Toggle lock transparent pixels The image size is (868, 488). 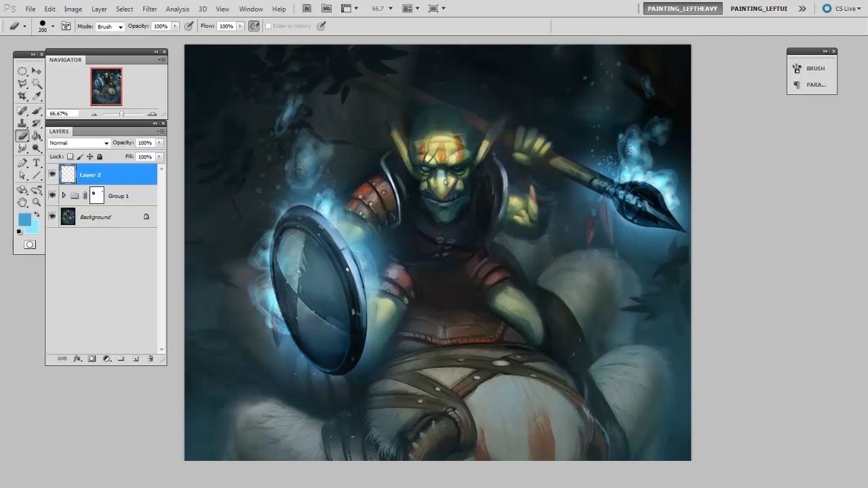pyautogui.click(x=71, y=157)
